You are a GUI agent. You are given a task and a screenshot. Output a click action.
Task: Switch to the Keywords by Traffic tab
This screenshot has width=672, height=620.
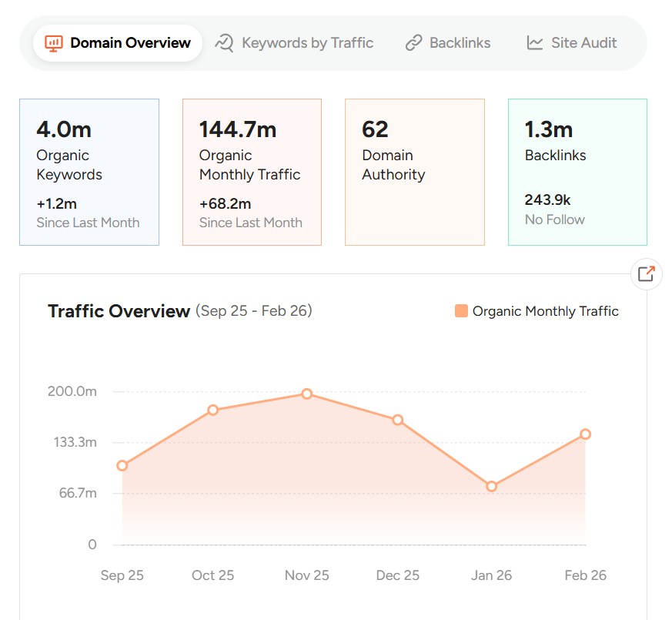coord(295,42)
